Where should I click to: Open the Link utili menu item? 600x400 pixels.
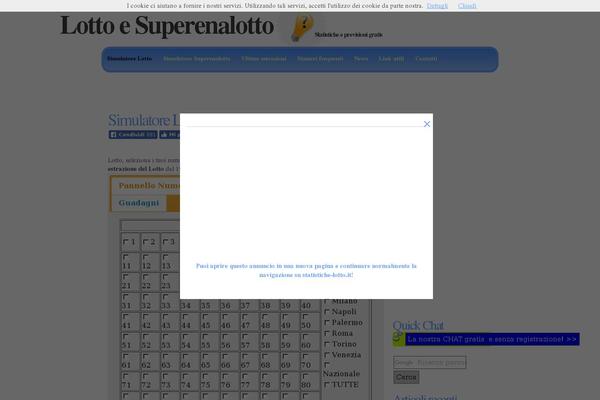tap(391, 59)
